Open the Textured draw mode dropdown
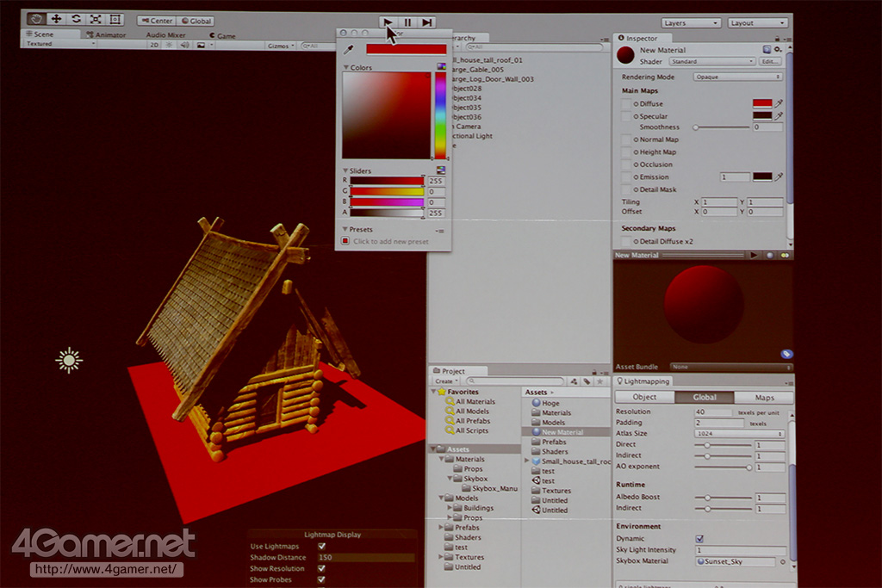Viewport: 882px width, 588px height. [59, 44]
